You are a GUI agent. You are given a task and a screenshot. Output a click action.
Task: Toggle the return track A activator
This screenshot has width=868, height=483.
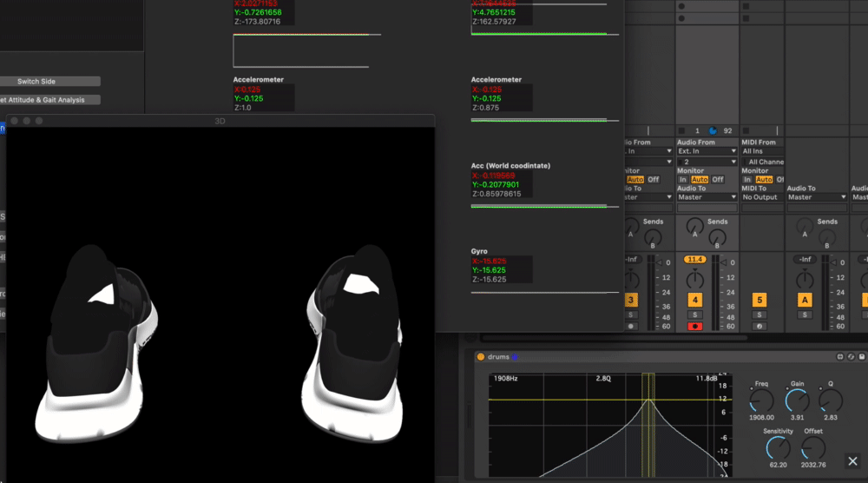pyautogui.click(x=805, y=300)
